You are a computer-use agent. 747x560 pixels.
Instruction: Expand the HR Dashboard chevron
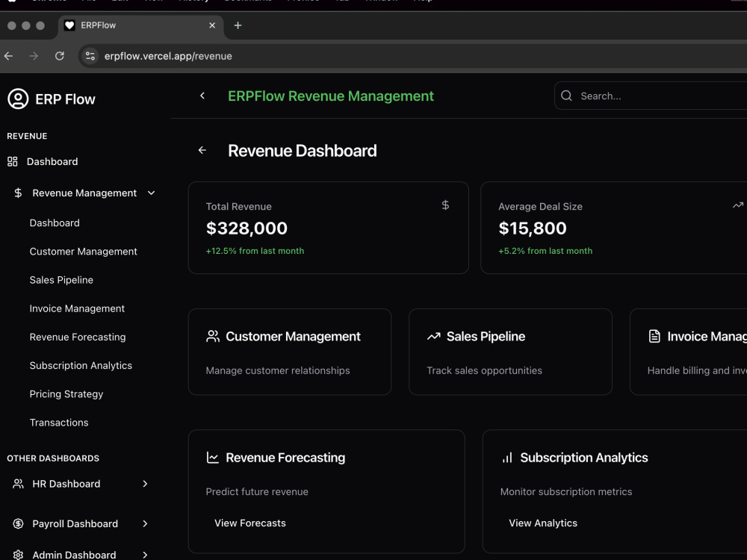pos(146,484)
